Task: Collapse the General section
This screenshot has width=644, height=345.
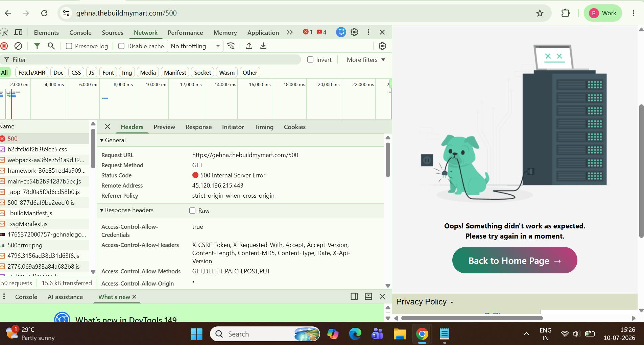Action: tap(102, 140)
